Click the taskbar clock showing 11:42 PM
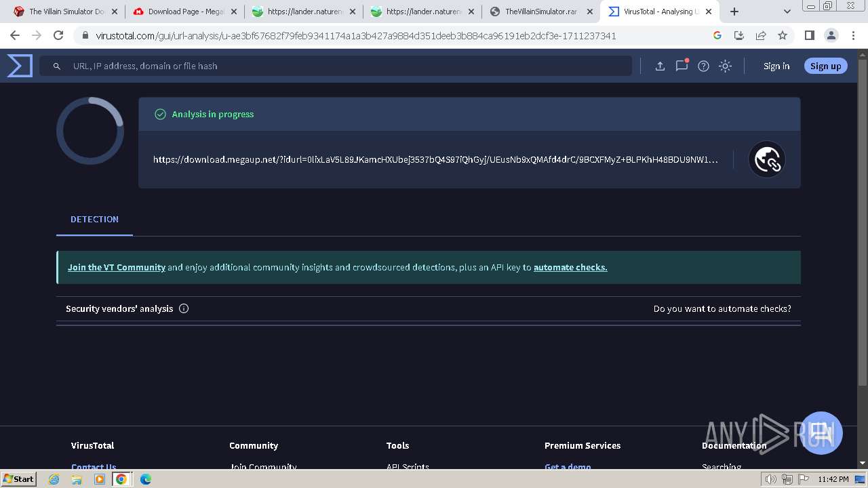The width and height of the screenshot is (868, 488). click(833, 479)
